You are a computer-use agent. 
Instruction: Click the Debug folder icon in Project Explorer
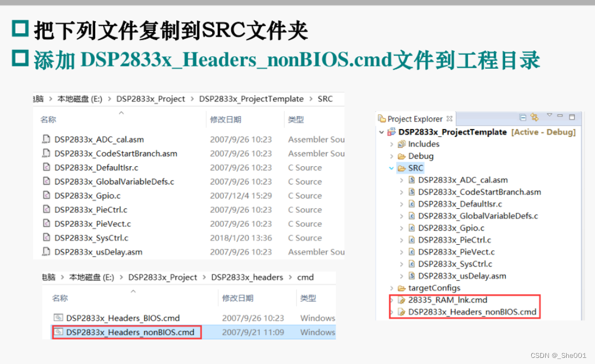click(401, 156)
